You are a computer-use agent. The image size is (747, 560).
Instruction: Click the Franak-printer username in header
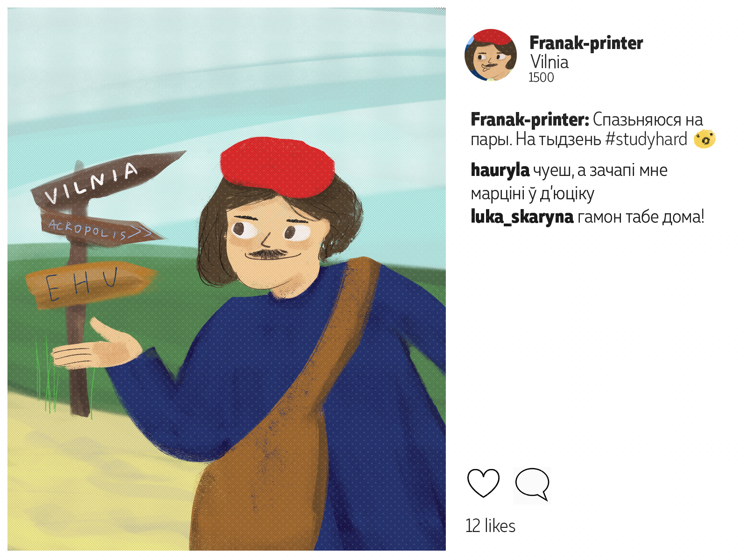(586, 43)
